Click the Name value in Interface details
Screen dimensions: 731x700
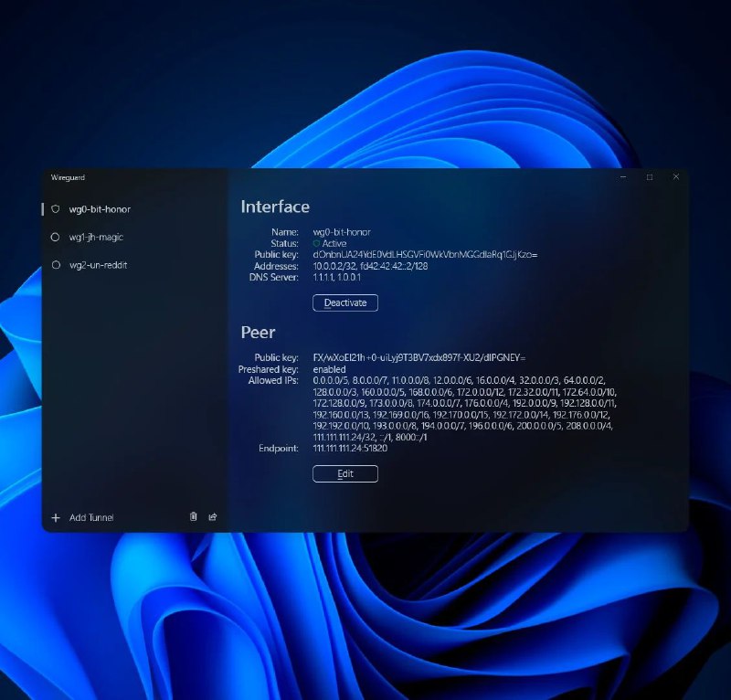coord(342,232)
